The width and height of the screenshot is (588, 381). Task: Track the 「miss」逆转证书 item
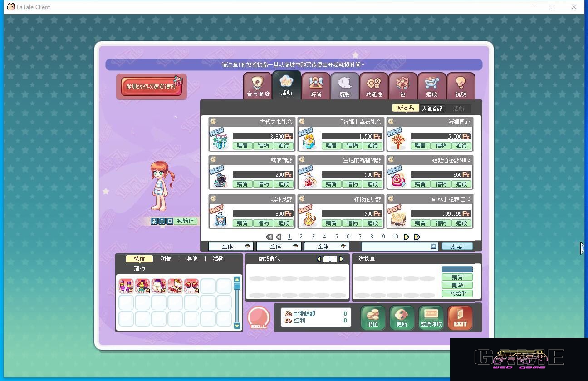pos(461,223)
